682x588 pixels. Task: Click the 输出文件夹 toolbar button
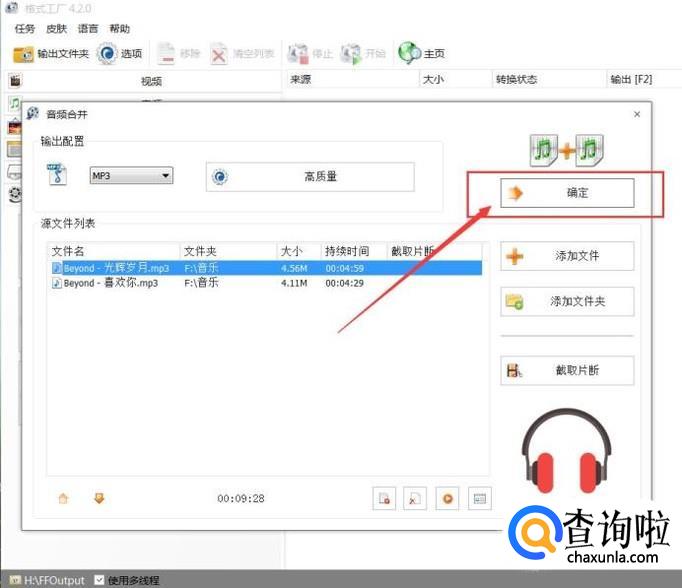[51, 54]
